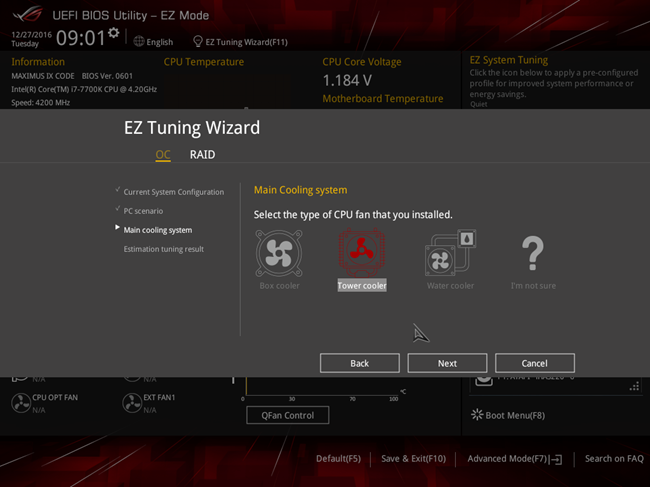Click the Motherboard Temperature heading
The image size is (650, 487).
click(383, 99)
